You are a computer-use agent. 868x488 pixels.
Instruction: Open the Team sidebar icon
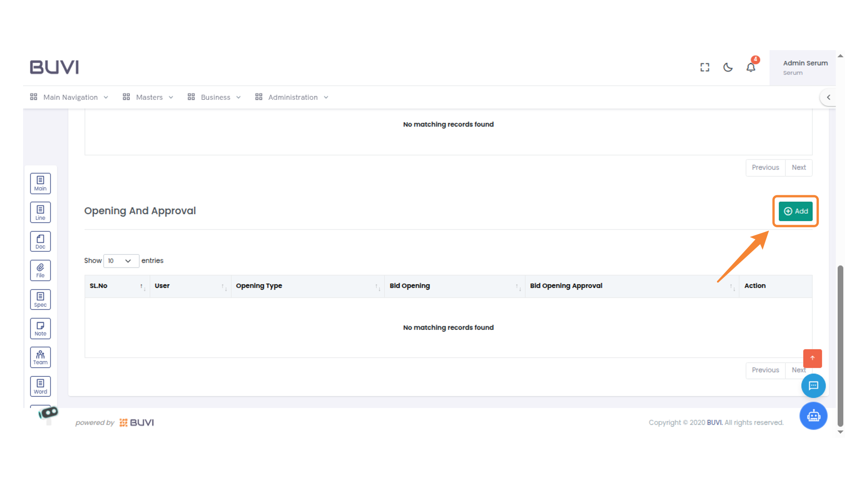[40, 357]
